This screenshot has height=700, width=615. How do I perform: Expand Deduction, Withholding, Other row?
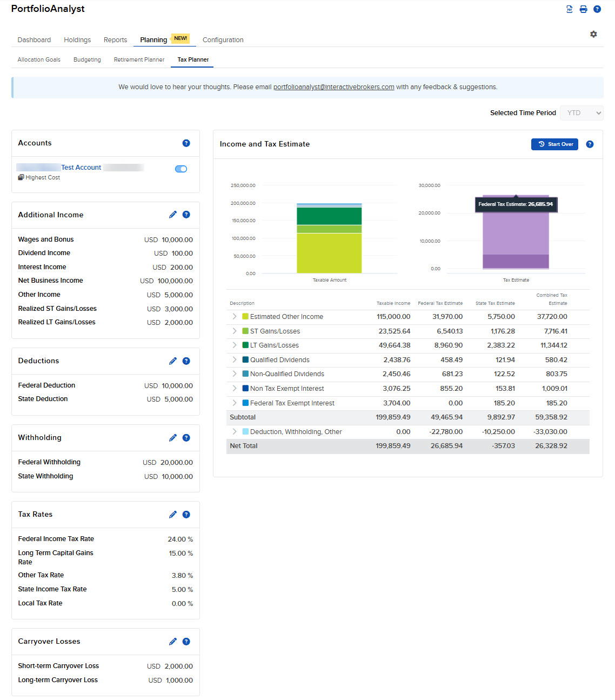coord(235,432)
